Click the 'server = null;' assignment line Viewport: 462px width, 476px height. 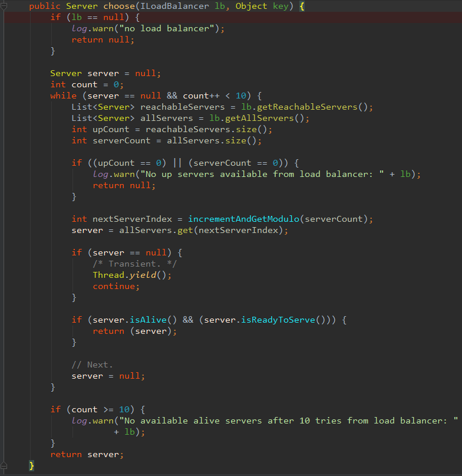pos(108,376)
